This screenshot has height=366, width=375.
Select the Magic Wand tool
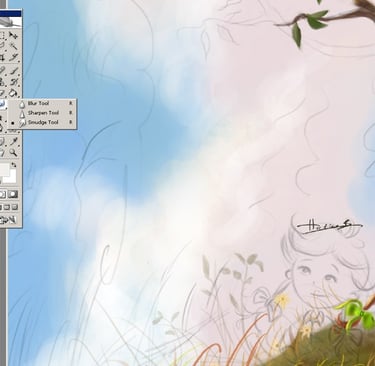tap(13, 47)
